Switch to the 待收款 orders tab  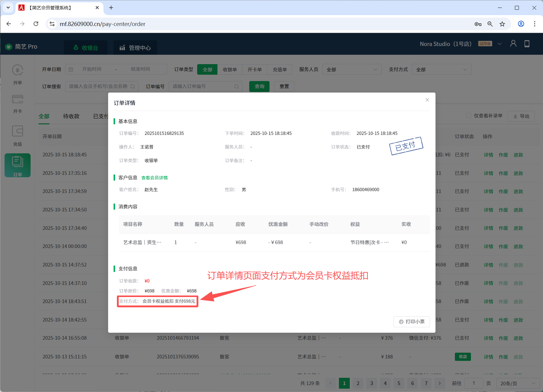pyautogui.click(x=71, y=116)
